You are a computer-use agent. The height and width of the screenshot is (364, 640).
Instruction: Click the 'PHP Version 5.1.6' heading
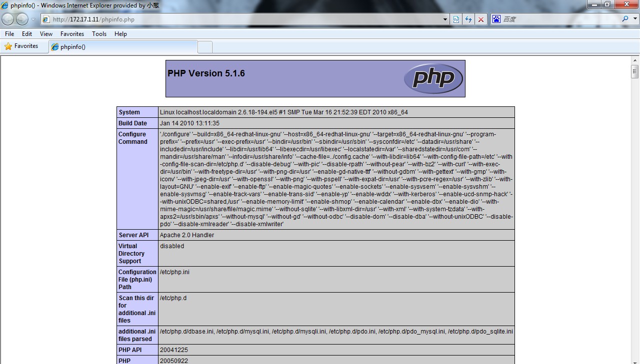click(206, 73)
